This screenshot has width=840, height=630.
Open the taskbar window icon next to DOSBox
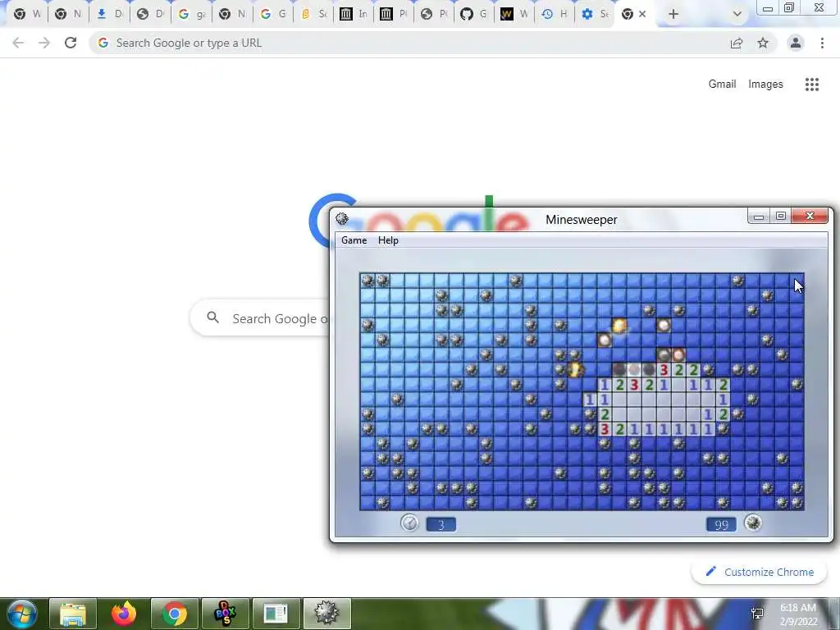(x=276, y=614)
